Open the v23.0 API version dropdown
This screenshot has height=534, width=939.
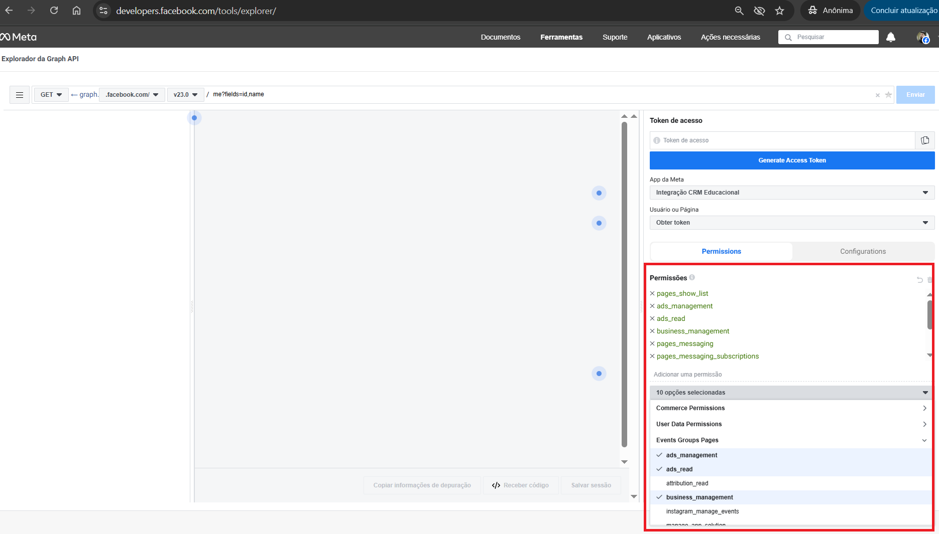(x=186, y=95)
